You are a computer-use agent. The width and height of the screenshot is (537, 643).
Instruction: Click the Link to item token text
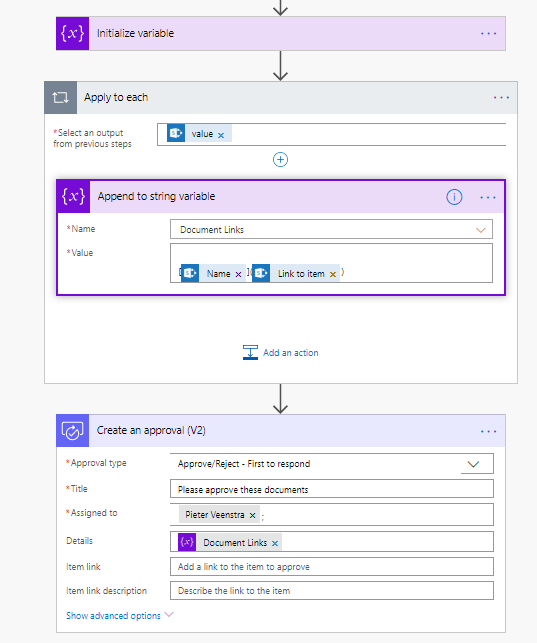pyautogui.click(x=301, y=274)
